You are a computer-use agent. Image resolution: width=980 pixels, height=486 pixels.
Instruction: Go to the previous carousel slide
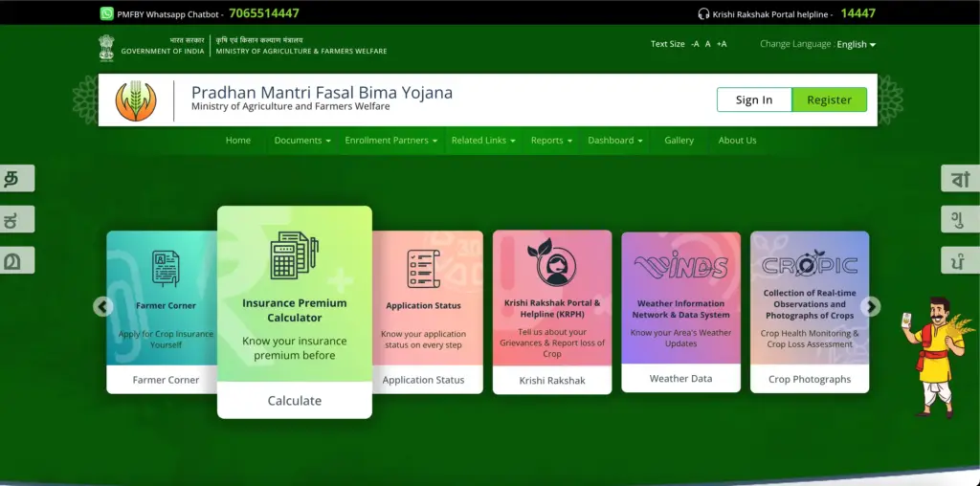[x=103, y=306]
